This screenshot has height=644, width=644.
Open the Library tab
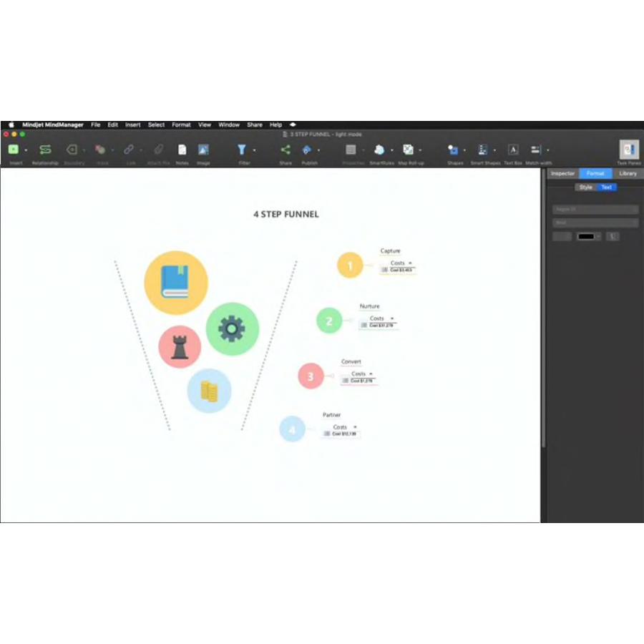[x=628, y=173]
